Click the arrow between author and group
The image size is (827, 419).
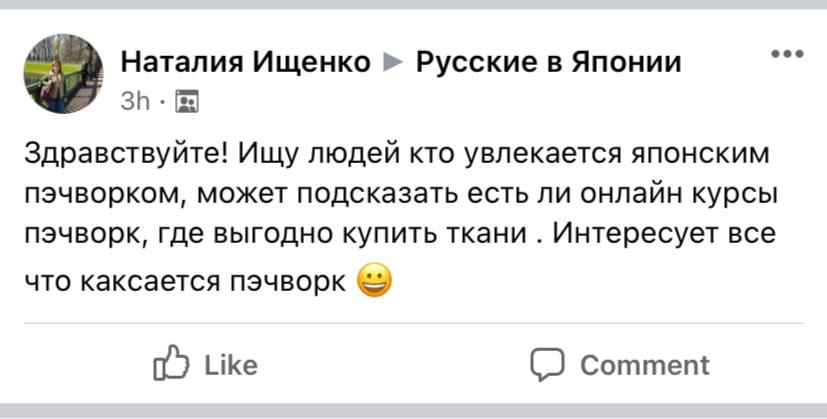(x=394, y=63)
